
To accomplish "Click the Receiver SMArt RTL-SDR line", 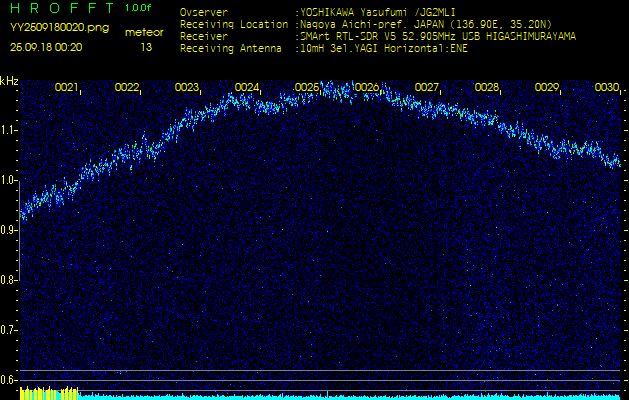I will tap(377, 36).
